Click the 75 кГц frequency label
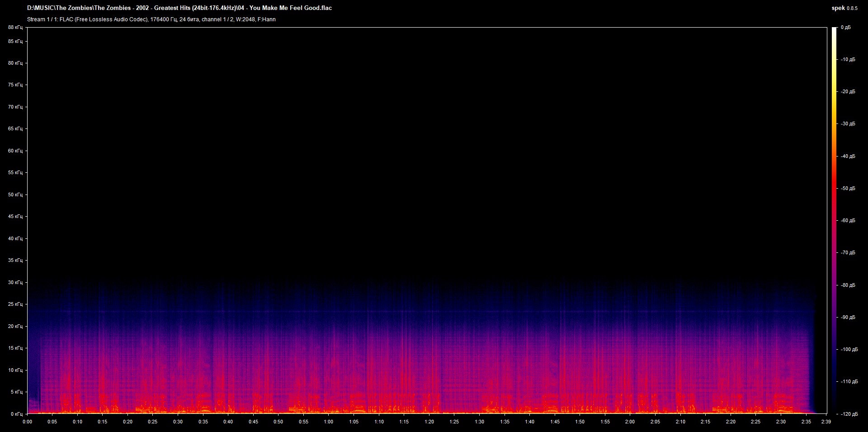Viewport: 868px width, 432px height. coord(15,85)
